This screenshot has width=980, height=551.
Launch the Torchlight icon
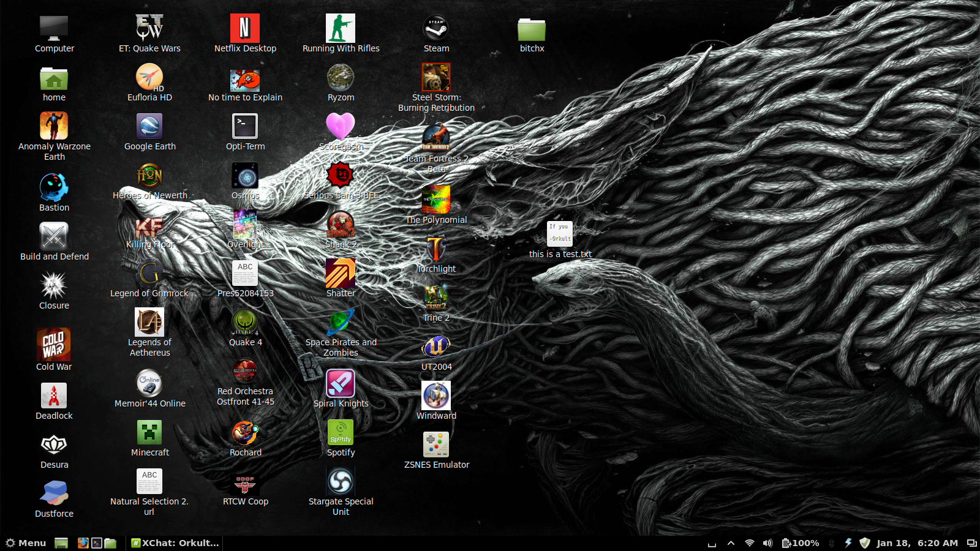pyautogui.click(x=436, y=249)
